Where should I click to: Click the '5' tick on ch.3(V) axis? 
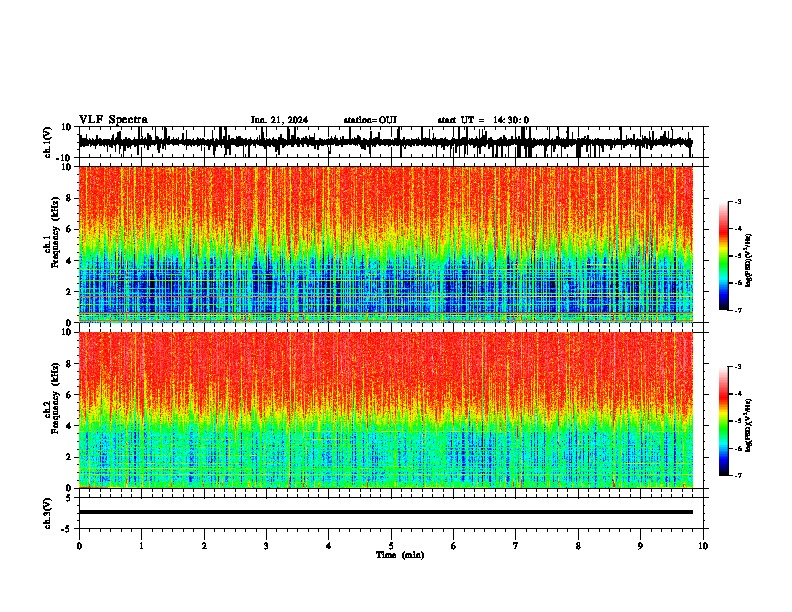[x=69, y=498]
